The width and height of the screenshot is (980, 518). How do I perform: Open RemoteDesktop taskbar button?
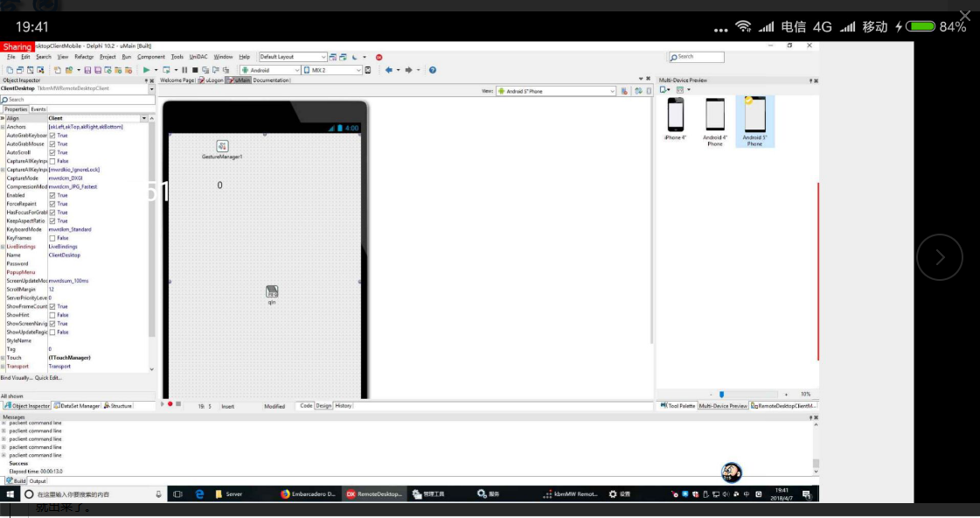coord(374,494)
